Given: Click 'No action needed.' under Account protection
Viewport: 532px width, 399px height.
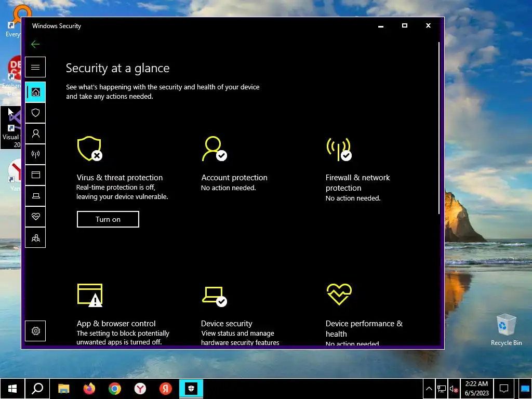Looking at the screenshot, I should [x=229, y=188].
